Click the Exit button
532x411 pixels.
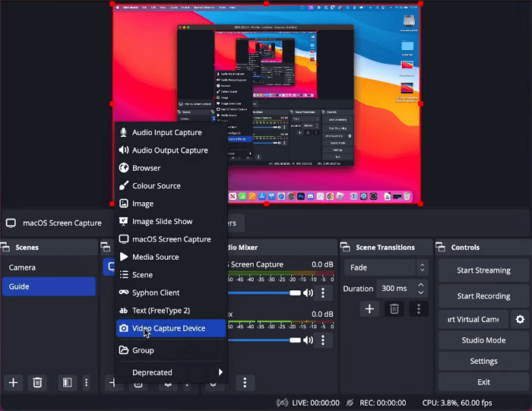pos(483,382)
